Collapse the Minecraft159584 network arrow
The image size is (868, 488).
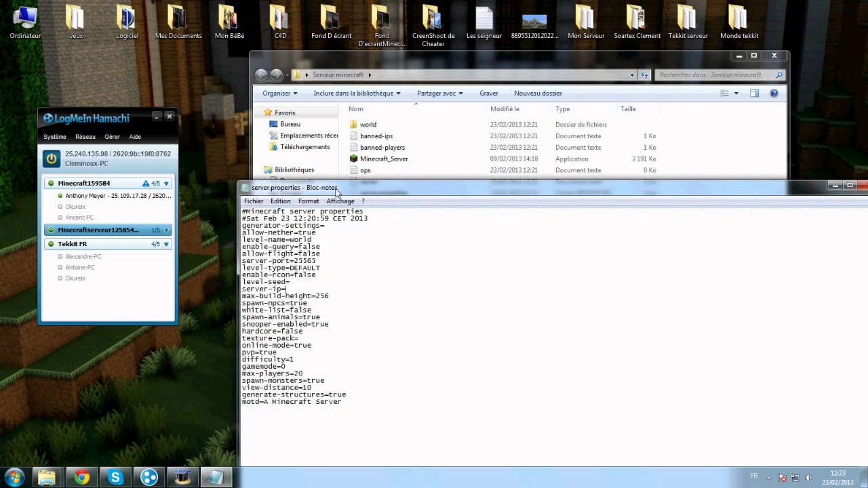coord(166,184)
